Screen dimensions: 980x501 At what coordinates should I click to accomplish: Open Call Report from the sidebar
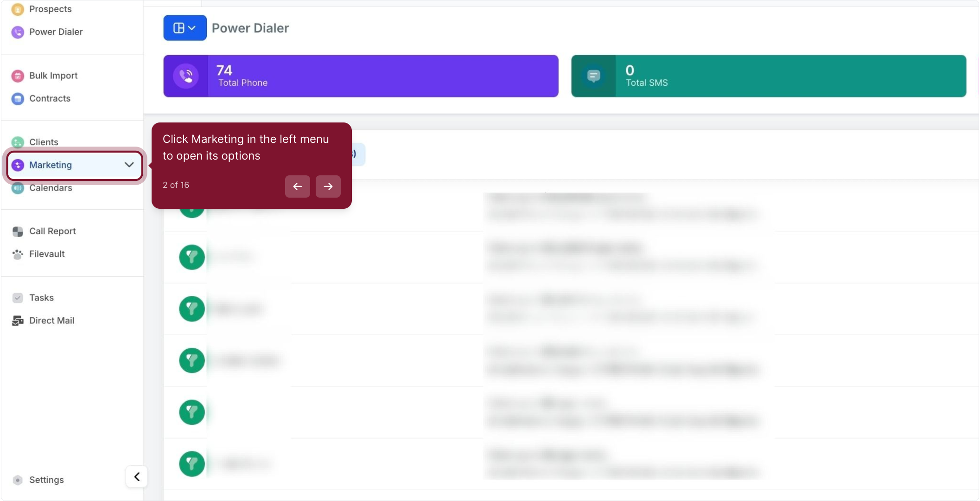tap(52, 231)
